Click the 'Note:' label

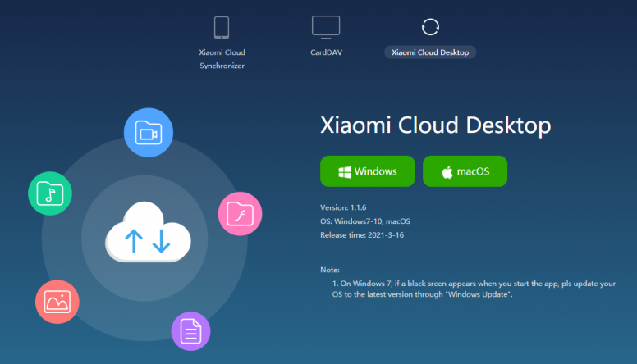click(330, 270)
